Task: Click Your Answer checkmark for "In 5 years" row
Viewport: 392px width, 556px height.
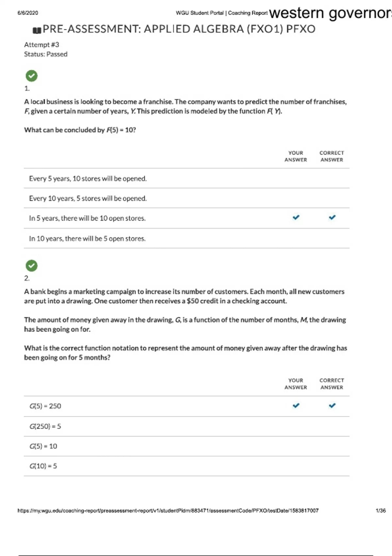Action: click(x=296, y=217)
